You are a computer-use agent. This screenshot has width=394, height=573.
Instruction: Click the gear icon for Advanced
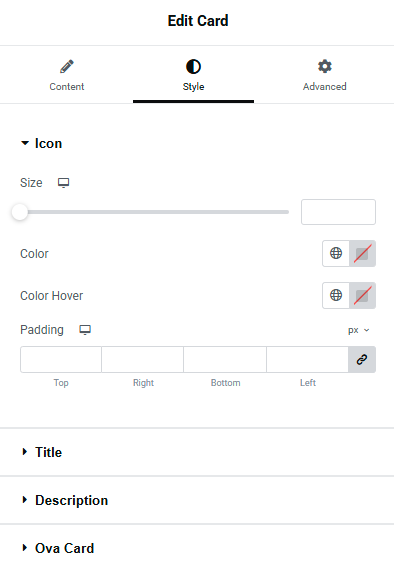[x=325, y=67]
